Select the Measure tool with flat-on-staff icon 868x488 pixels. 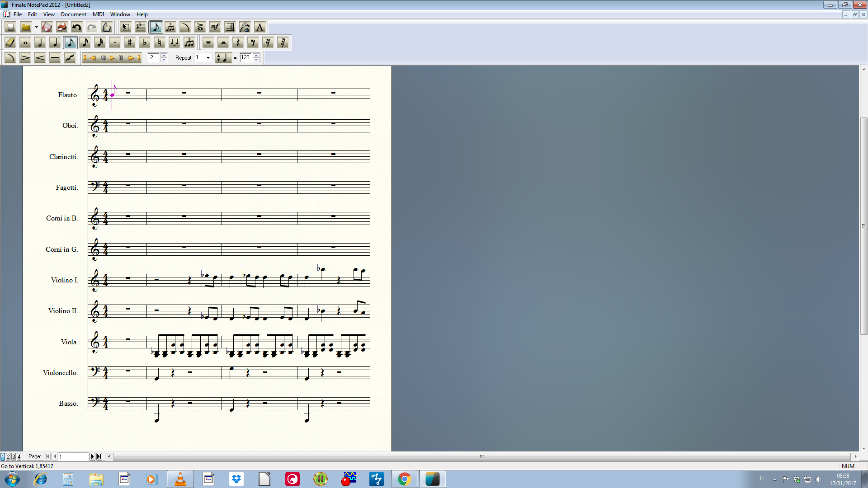(141, 28)
